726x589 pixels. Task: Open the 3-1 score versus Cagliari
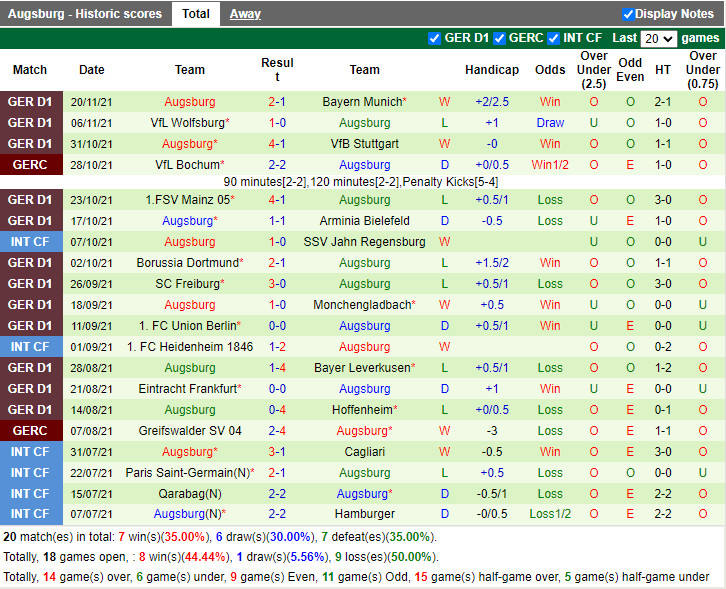277,452
